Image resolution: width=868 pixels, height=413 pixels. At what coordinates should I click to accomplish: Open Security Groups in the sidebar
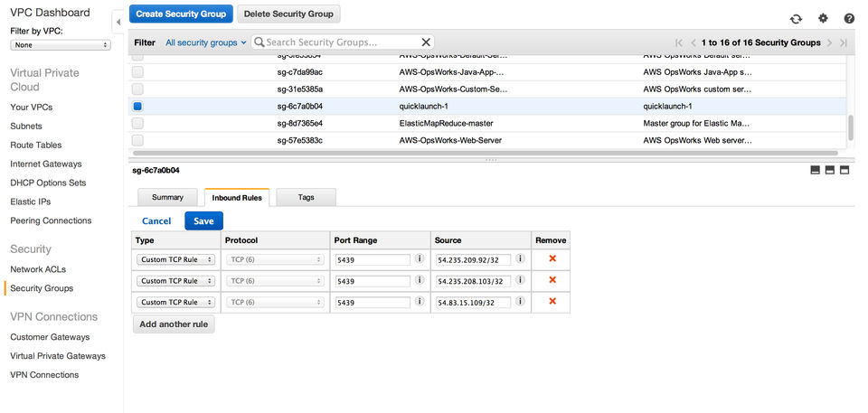point(42,288)
